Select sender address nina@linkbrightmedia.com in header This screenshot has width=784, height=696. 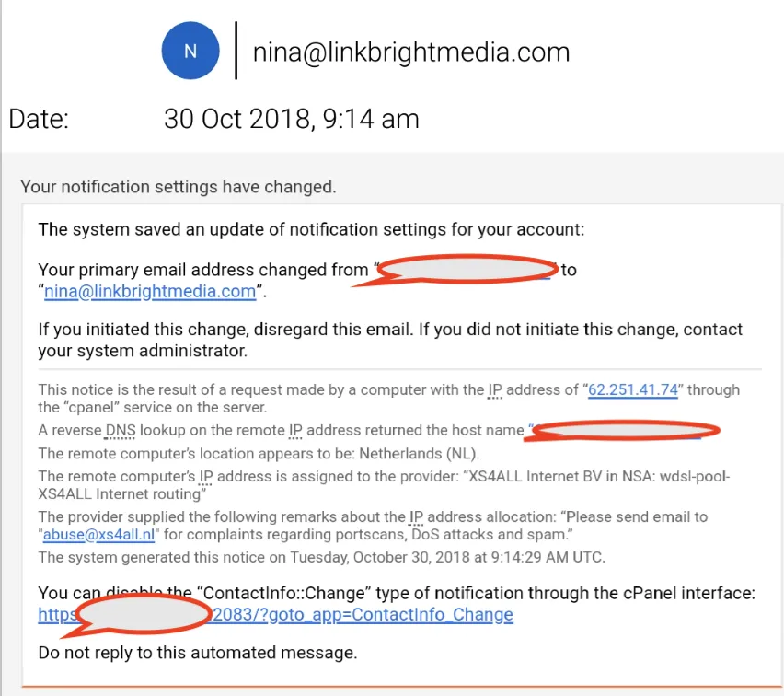[411, 52]
